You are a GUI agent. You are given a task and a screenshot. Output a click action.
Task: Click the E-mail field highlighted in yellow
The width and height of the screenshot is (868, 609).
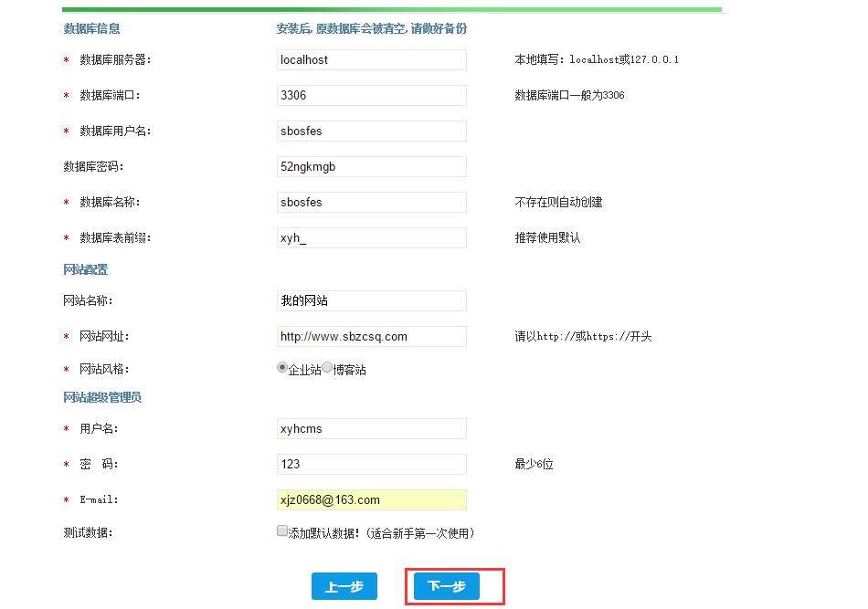(371, 499)
